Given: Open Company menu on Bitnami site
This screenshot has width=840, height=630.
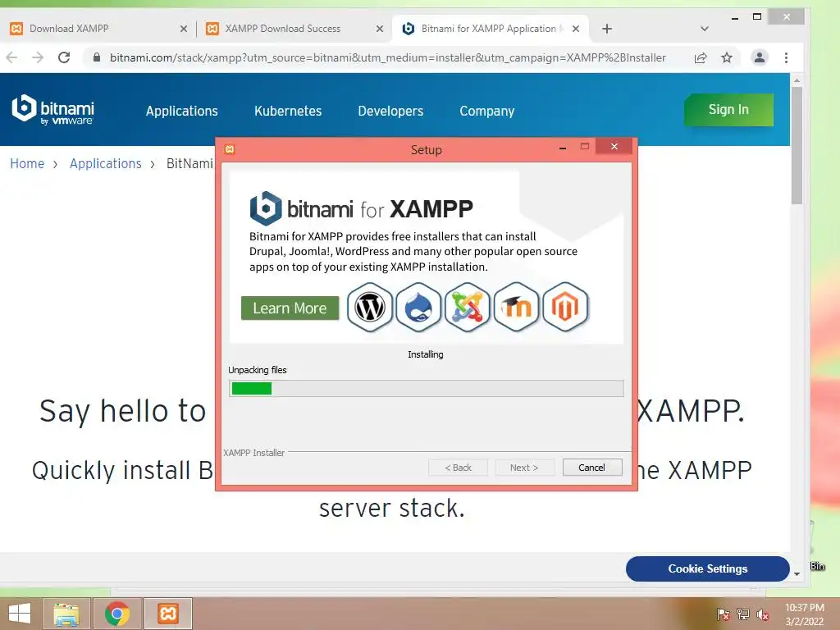Looking at the screenshot, I should (x=487, y=111).
